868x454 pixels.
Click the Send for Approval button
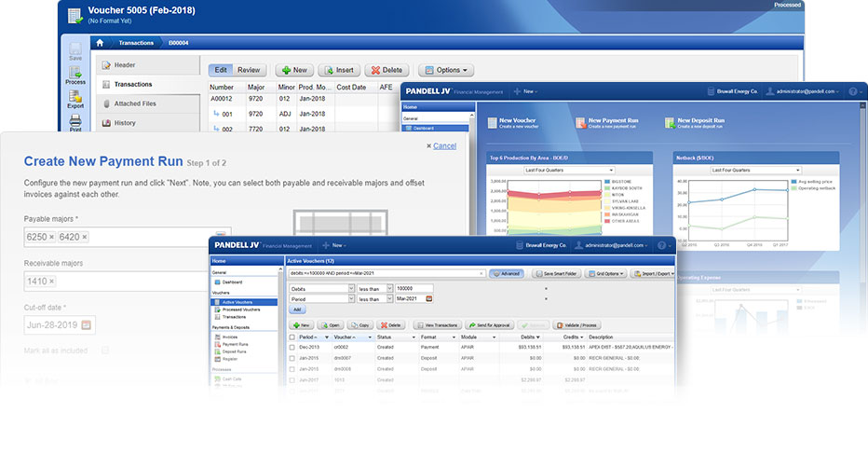click(489, 325)
